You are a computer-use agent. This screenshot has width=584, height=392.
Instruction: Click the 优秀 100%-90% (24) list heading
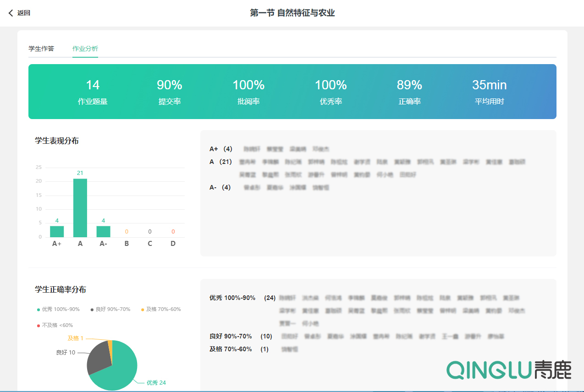242,298
